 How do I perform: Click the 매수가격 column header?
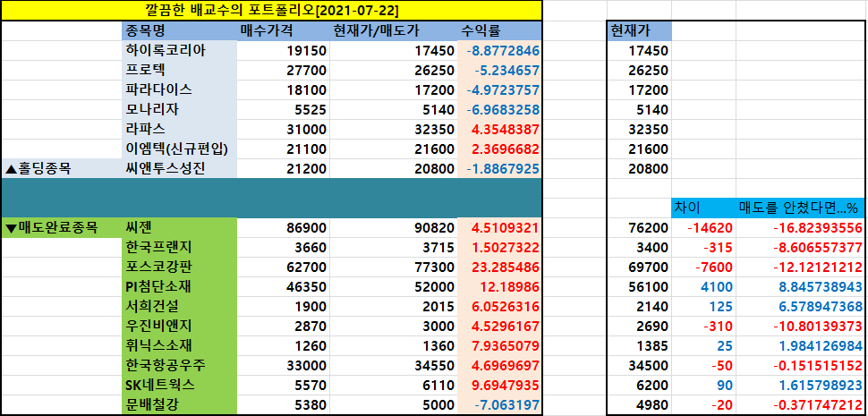pyautogui.click(x=284, y=31)
